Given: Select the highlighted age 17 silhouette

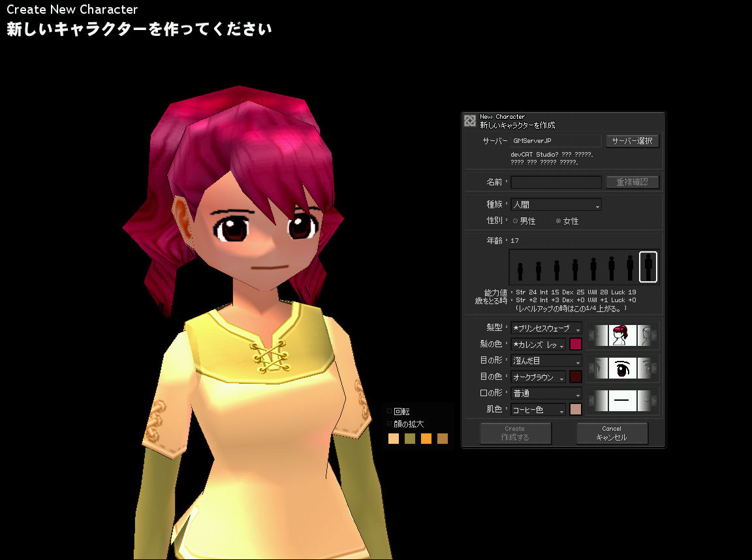Looking at the screenshot, I should [x=648, y=267].
